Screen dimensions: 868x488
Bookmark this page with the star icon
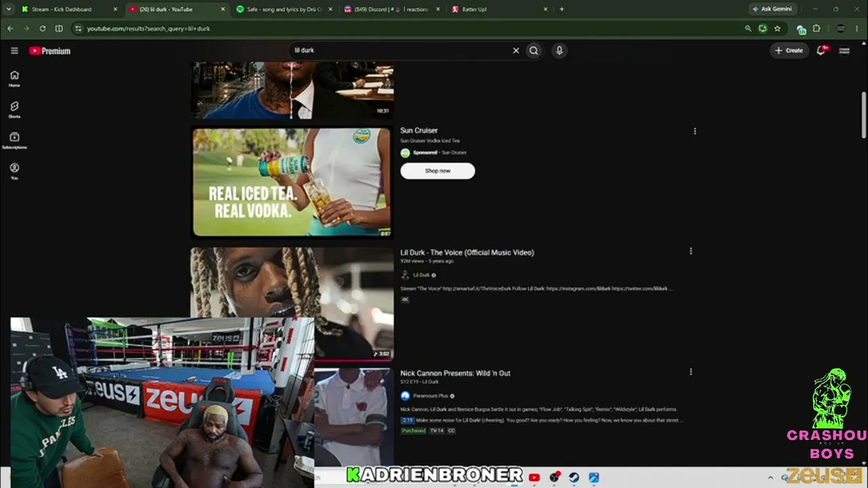777,28
